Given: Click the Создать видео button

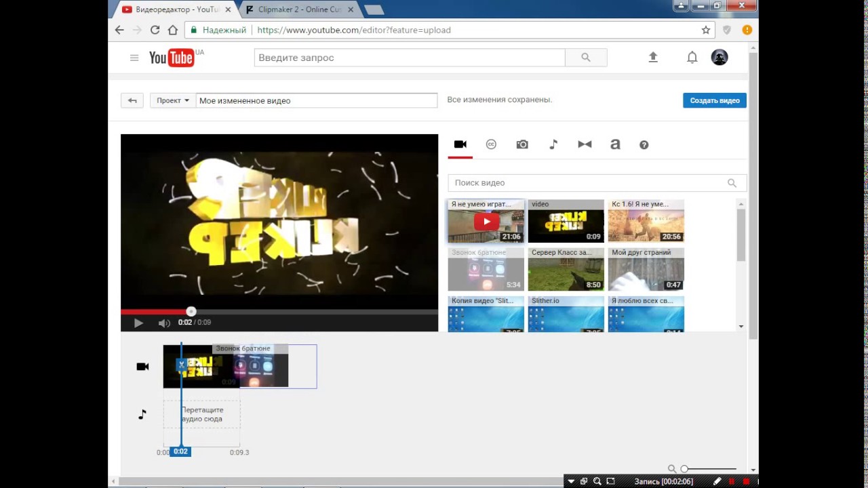Looking at the screenshot, I should [715, 100].
